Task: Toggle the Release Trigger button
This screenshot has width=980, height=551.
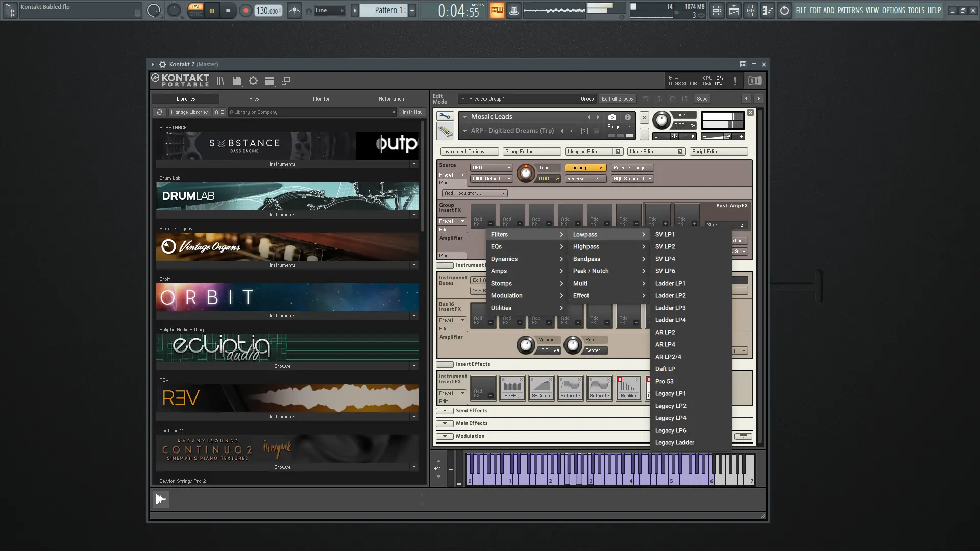Action: [x=632, y=168]
